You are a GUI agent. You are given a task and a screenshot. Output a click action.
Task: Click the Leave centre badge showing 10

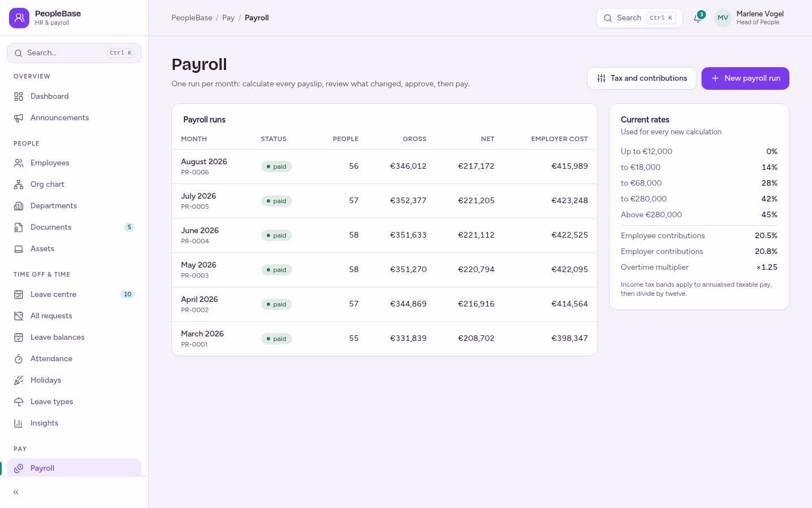pyautogui.click(x=127, y=295)
